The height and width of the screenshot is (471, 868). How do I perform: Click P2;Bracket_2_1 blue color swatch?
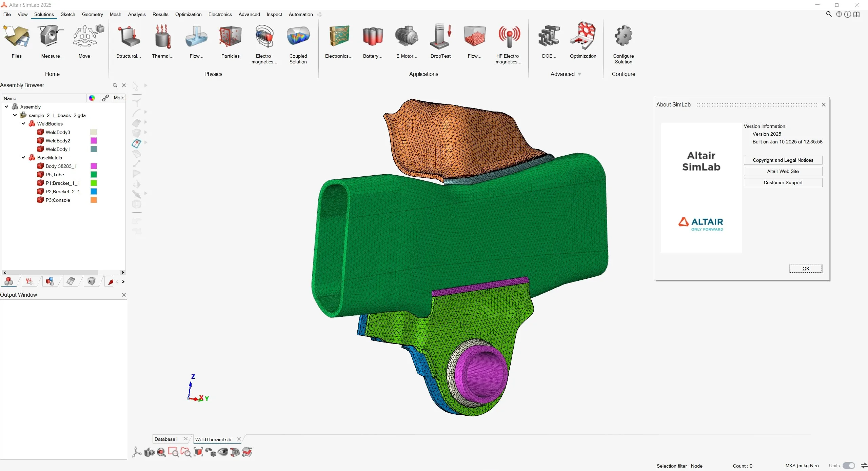coord(94,192)
